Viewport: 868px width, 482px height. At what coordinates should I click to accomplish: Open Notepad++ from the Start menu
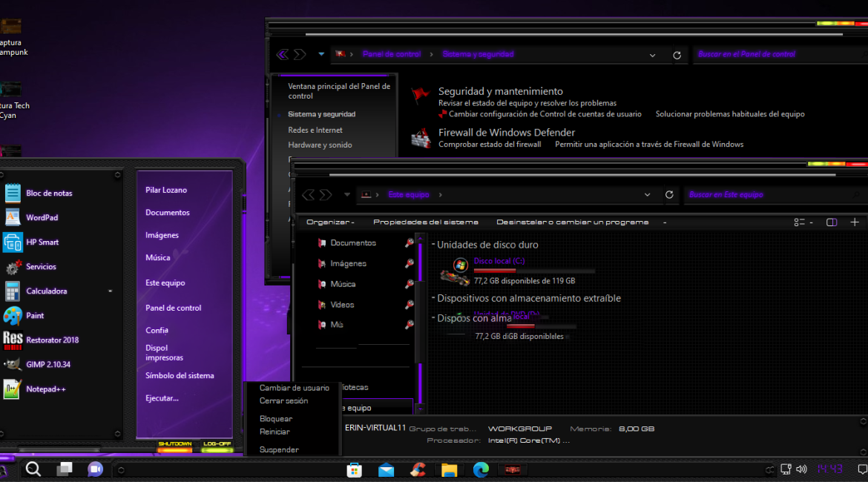pos(45,389)
